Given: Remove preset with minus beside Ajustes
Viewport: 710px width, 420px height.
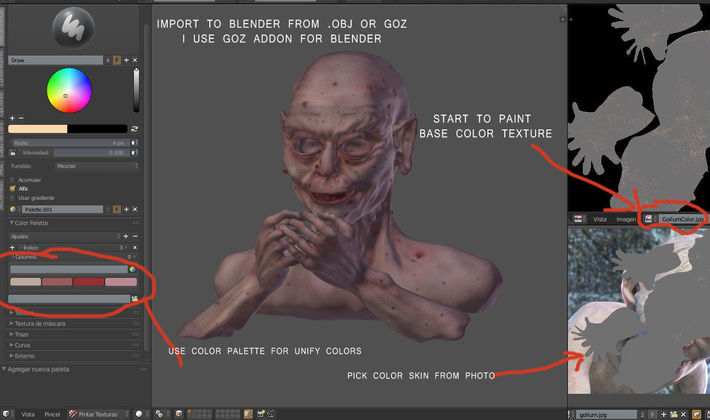Looking at the screenshot, I should [135, 236].
